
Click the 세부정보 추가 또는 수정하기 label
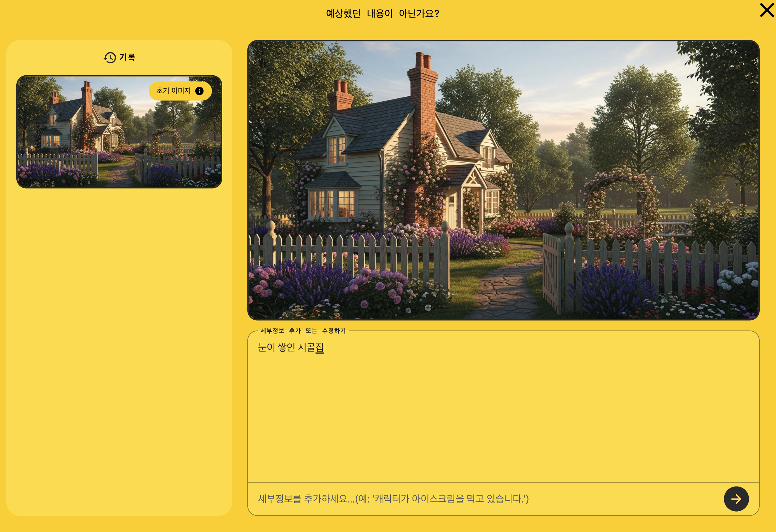coord(303,331)
